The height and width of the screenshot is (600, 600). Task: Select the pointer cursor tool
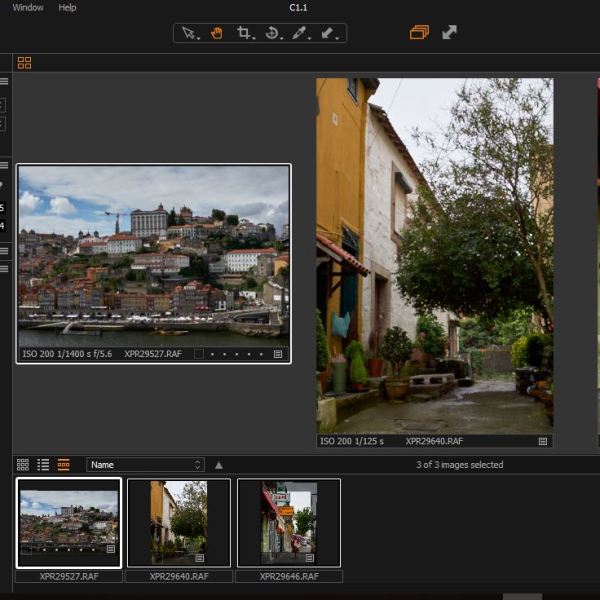[188, 33]
